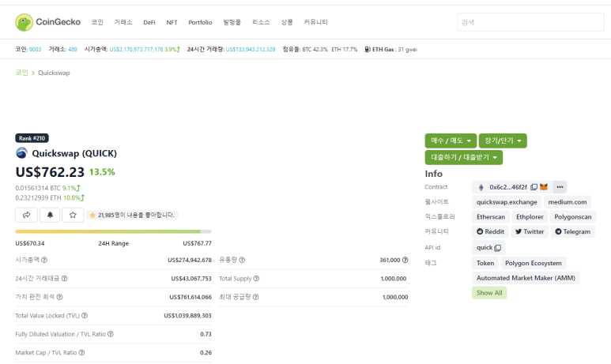Click the 코인 breadcrumb link

point(22,73)
